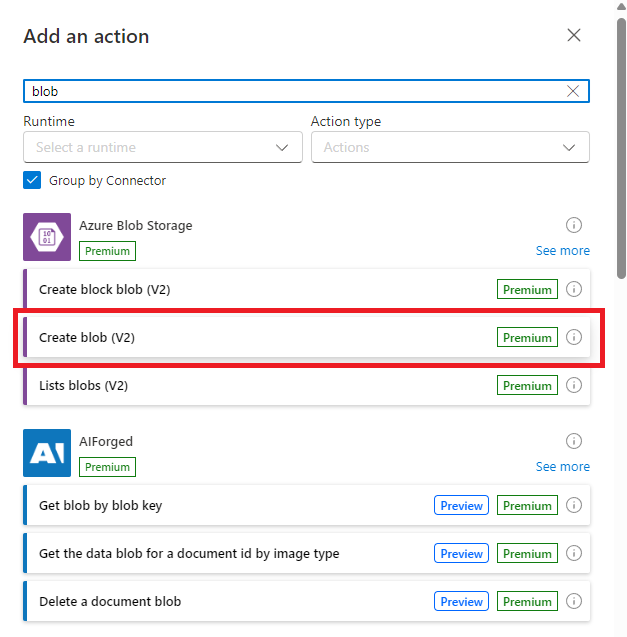Show info for Create blob (V2)

click(x=574, y=337)
